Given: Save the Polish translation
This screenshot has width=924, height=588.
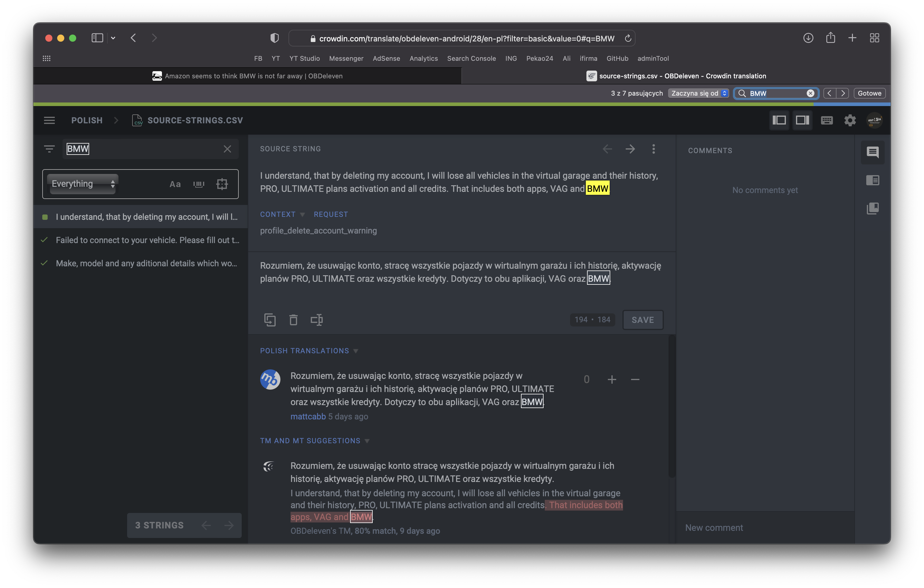Looking at the screenshot, I should click(x=643, y=320).
